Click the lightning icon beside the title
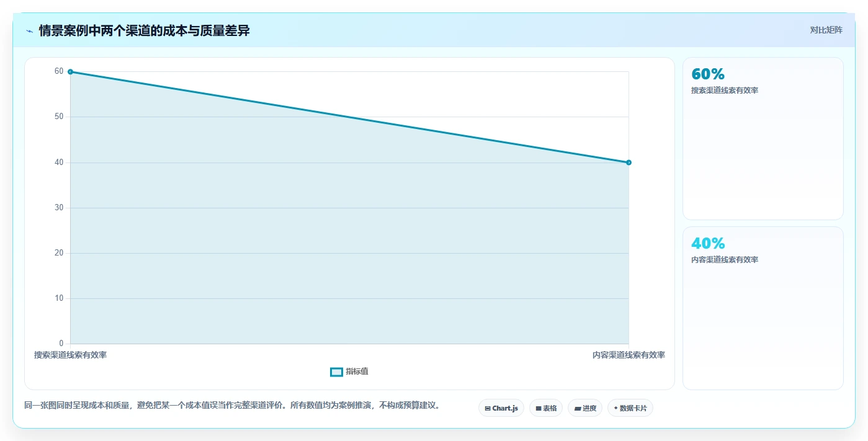 [29, 31]
